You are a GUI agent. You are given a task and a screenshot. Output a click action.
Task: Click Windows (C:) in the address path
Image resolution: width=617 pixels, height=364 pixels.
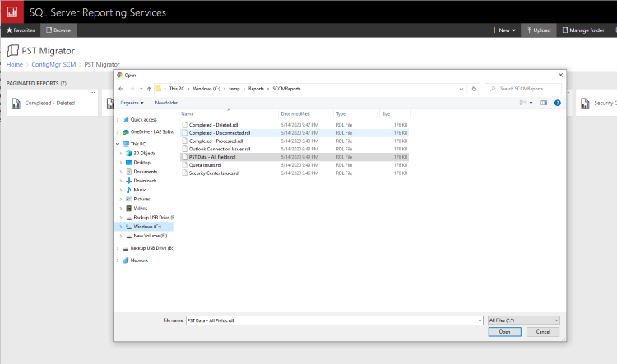[x=206, y=89]
